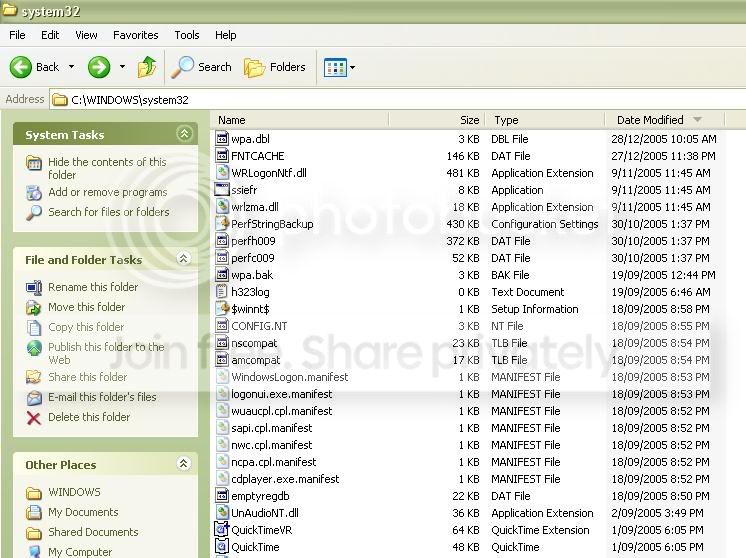The width and height of the screenshot is (746, 558).
Task: Click the QuickTimeVR file icon
Action: tap(222, 529)
